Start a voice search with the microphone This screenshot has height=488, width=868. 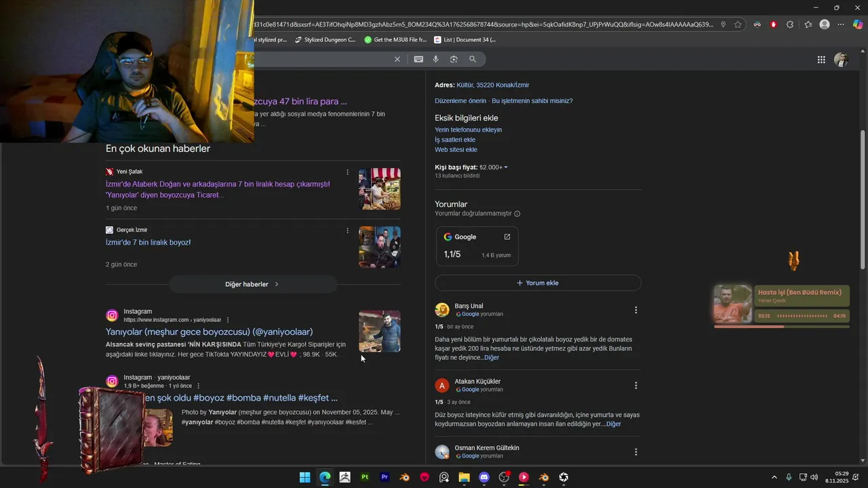click(x=436, y=59)
